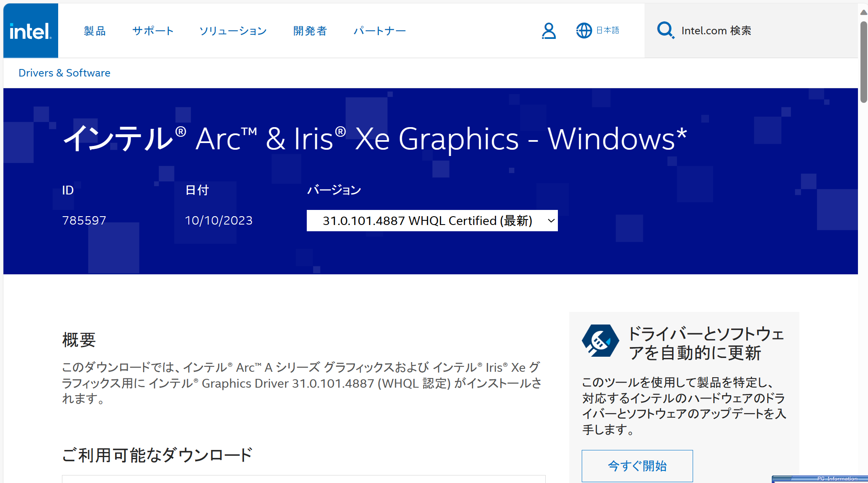Image resolution: width=868 pixels, height=483 pixels.
Task: Click the ドライバーとソフトウェアを自動的に更新 heading
Action: [706, 343]
